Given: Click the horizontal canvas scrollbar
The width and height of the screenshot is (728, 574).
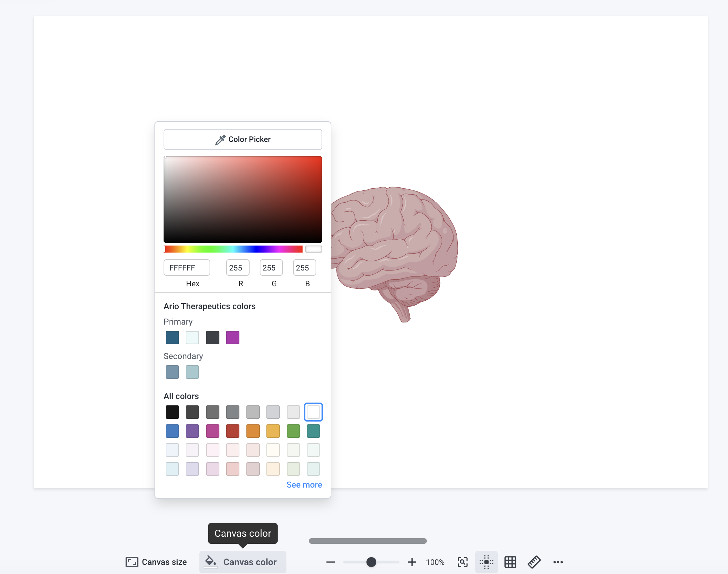Looking at the screenshot, I should point(368,541).
